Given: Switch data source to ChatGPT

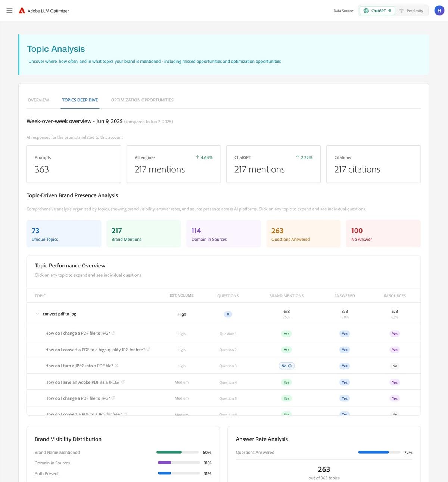Looking at the screenshot, I should [x=377, y=11].
